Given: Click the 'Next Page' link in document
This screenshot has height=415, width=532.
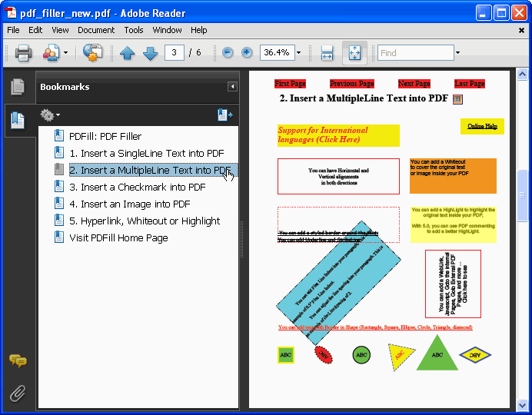Looking at the screenshot, I should click(414, 84).
